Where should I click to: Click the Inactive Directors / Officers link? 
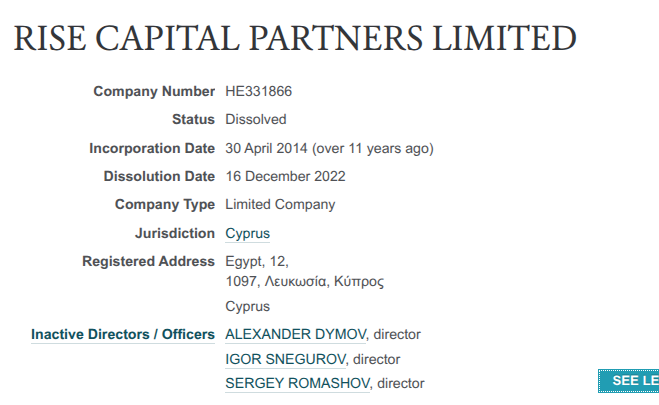[123, 334]
